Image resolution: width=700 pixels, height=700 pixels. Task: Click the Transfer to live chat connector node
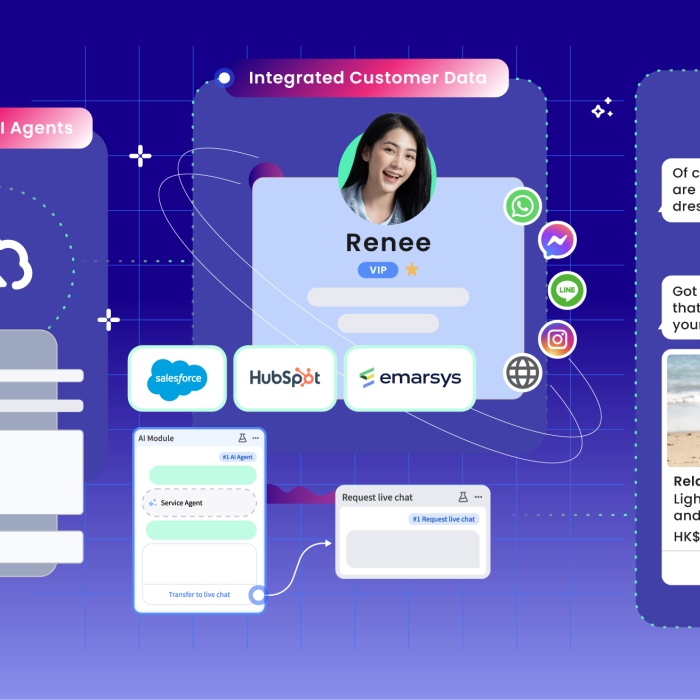coord(258,595)
